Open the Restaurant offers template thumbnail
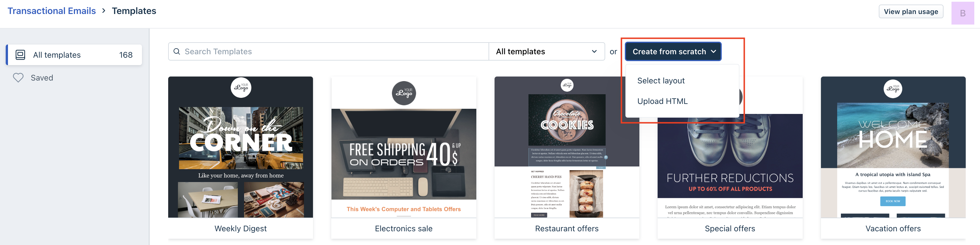The height and width of the screenshot is (245, 980). coord(567,147)
